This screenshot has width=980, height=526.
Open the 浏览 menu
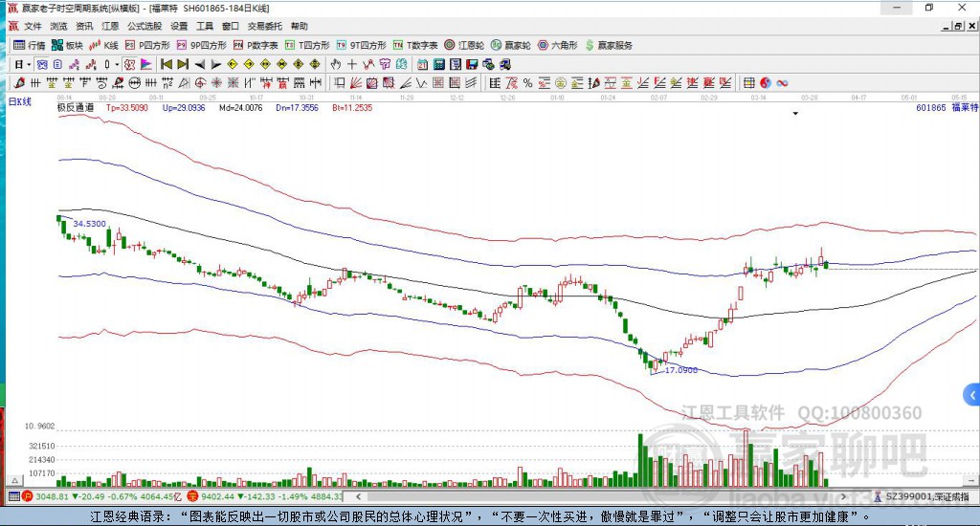tap(58, 26)
